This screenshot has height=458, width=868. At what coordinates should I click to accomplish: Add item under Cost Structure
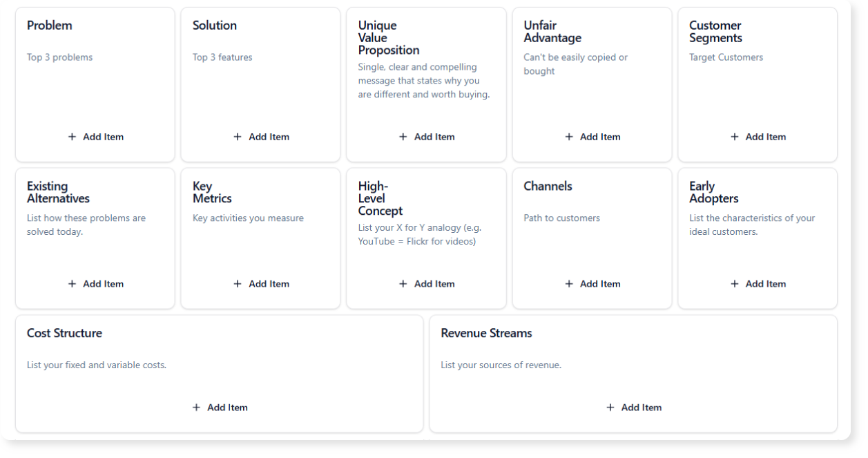tap(220, 408)
